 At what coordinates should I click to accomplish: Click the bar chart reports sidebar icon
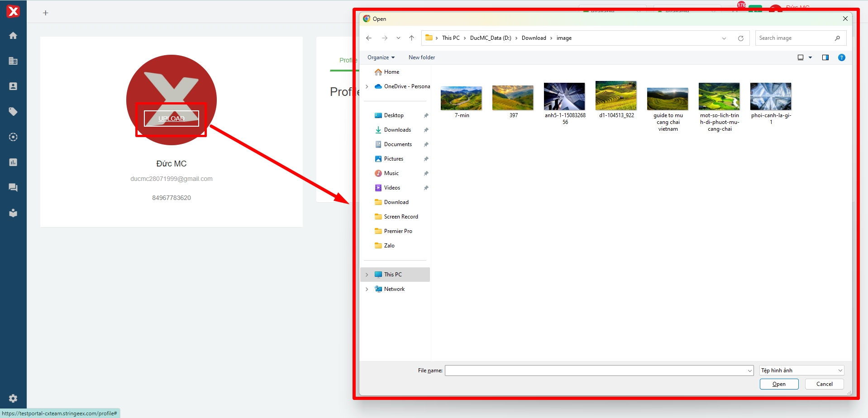(13, 162)
